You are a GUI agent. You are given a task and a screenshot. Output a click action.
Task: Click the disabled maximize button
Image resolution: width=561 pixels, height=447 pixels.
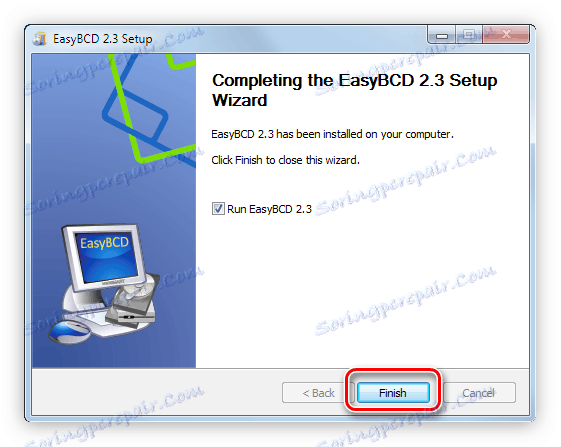click(x=469, y=35)
